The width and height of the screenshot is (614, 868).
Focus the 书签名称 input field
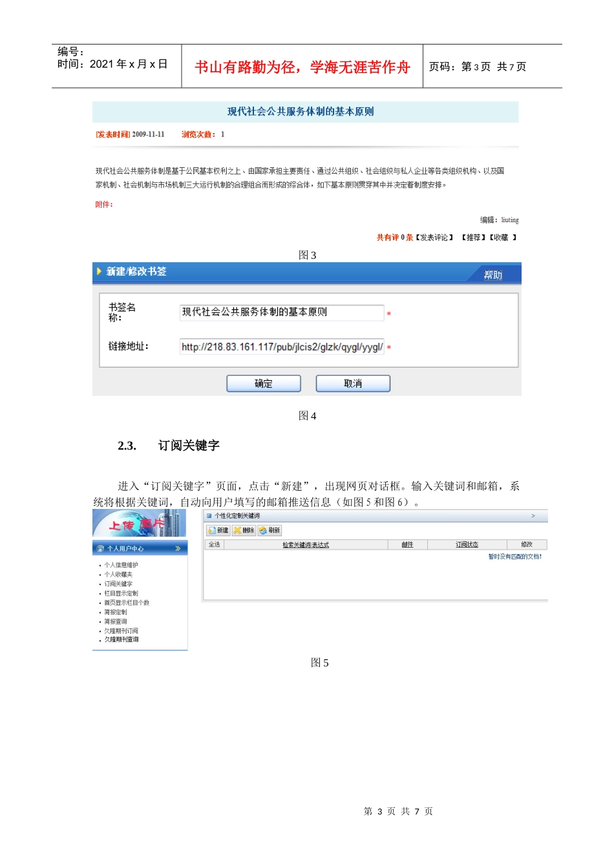[282, 313]
